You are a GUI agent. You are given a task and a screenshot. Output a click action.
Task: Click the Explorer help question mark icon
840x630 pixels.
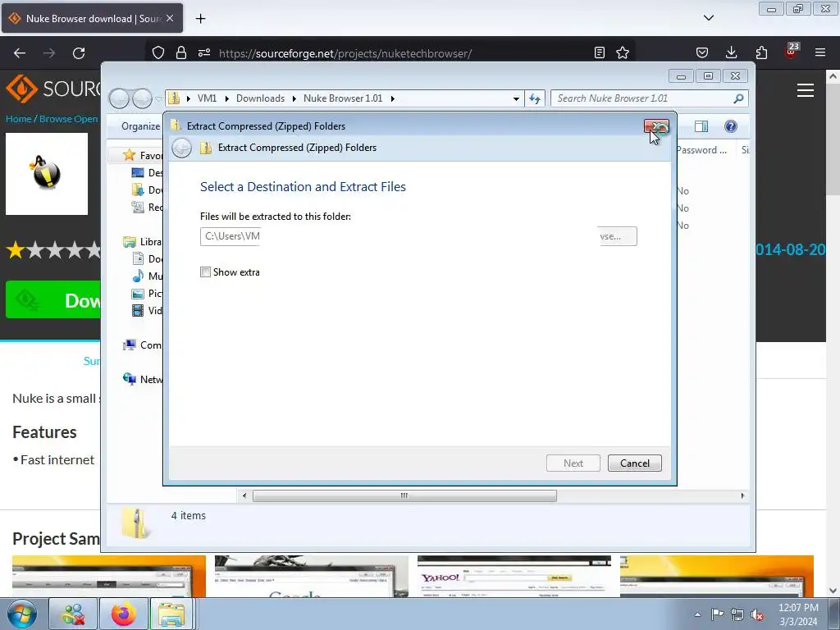tap(730, 126)
